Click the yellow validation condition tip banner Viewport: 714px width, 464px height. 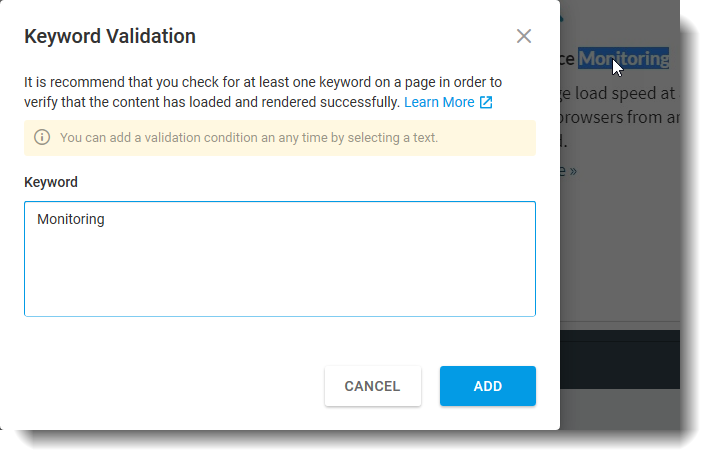click(280, 138)
